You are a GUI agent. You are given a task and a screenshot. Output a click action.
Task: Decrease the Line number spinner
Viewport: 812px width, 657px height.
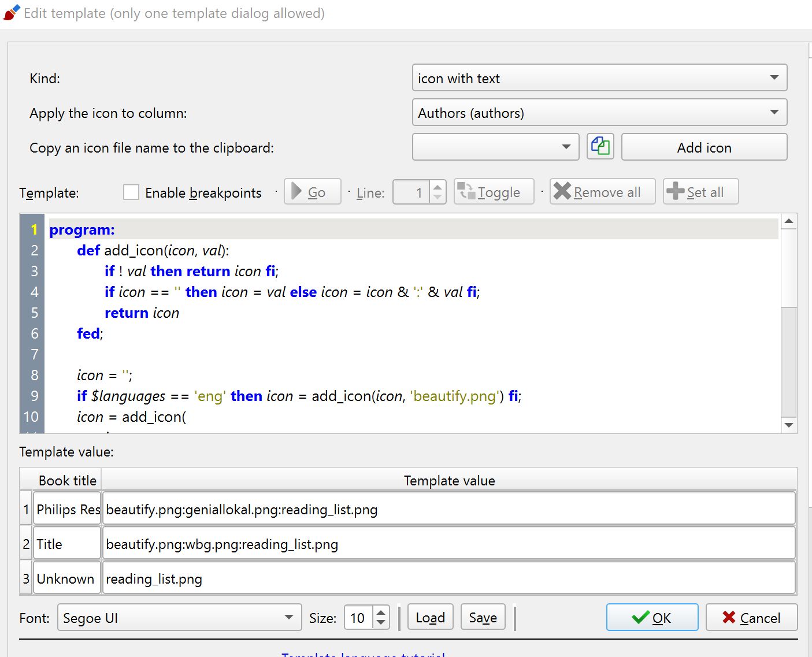point(437,198)
